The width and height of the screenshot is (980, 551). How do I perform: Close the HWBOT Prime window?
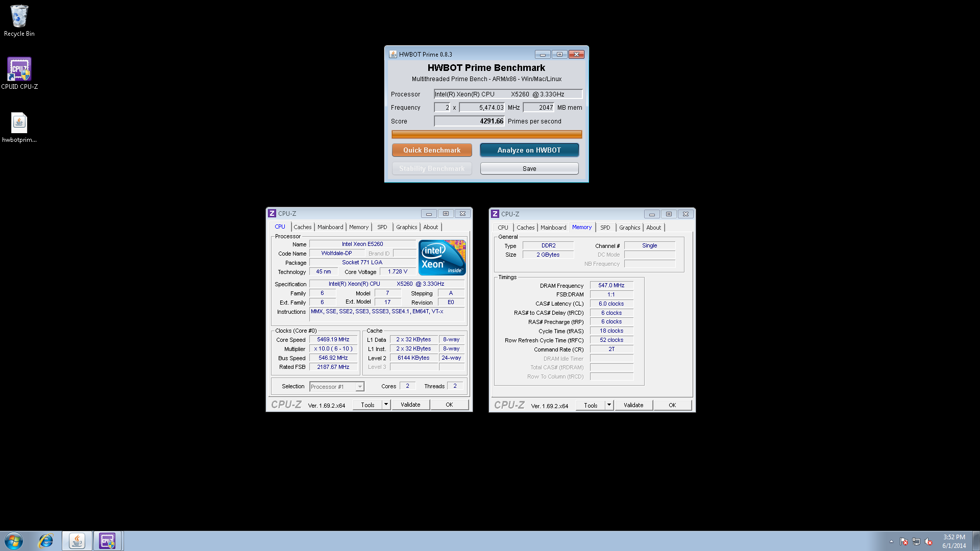[x=576, y=54]
